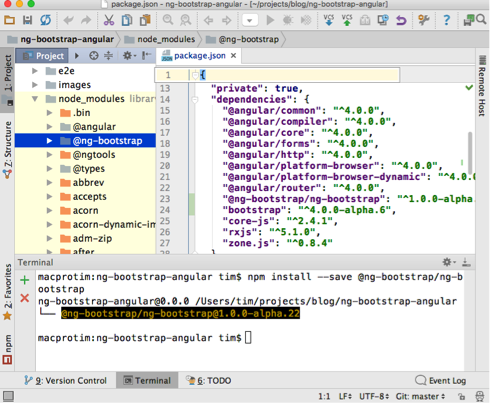Expand the selected @ng-bootstrap folder
This screenshot has width=490, height=403.
(49, 141)
